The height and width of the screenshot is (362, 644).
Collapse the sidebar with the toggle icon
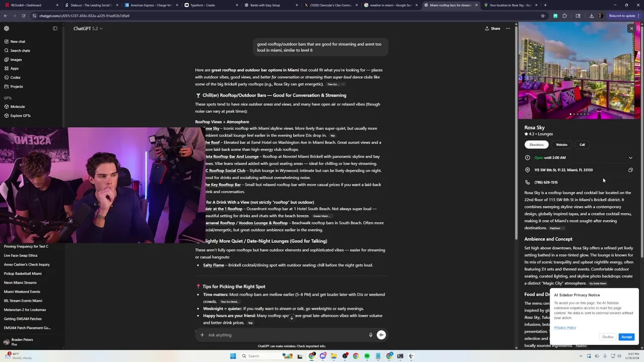point(55,29)
